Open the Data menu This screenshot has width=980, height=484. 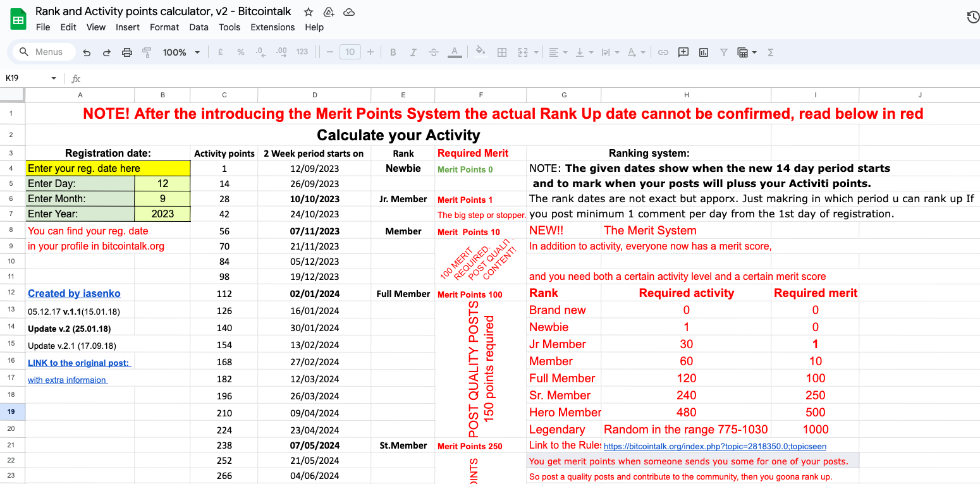pos(199,27)
